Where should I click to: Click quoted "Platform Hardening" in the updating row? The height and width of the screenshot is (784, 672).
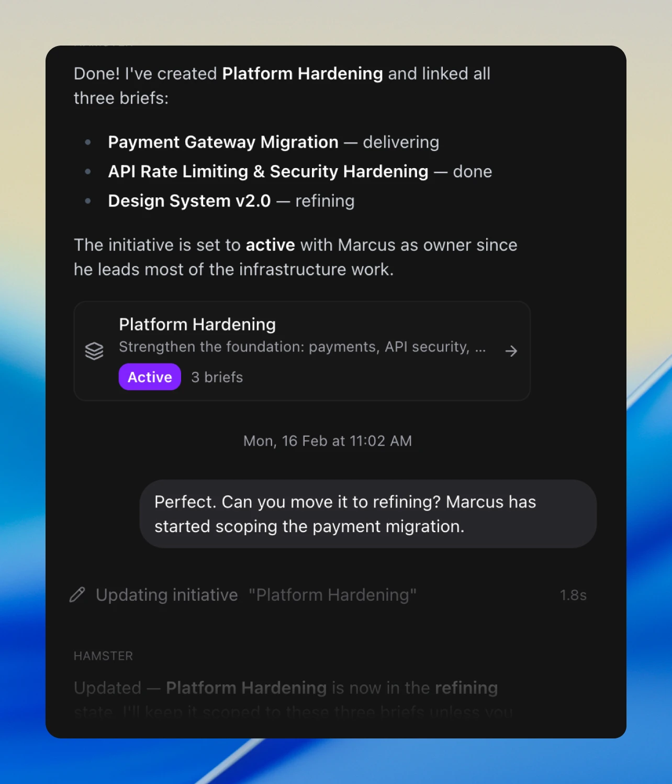coord(332,595)
